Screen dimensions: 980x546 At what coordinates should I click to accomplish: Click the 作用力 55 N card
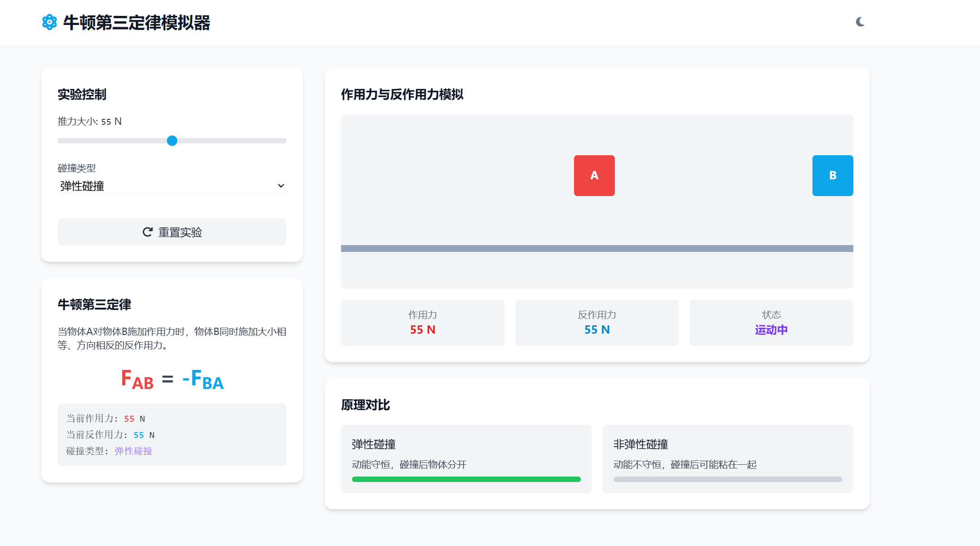[422, 323]
